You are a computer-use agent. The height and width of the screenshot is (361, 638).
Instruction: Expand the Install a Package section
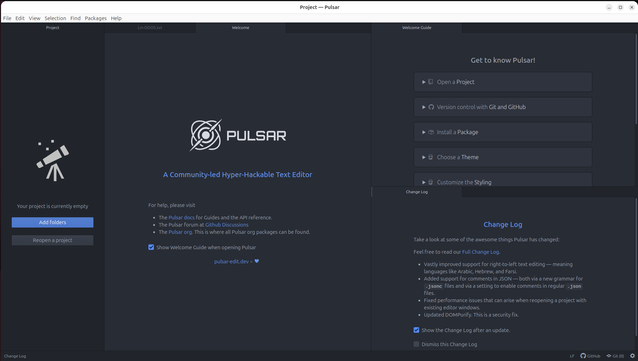click(x=503, y=132)
